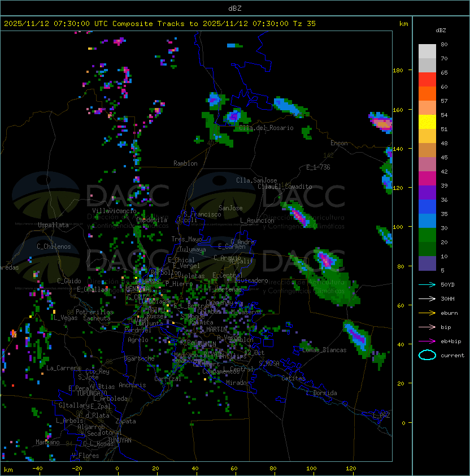
Task: Pick the slate purple bottom swatch of dBZ scale
Action: pos(427,263)
